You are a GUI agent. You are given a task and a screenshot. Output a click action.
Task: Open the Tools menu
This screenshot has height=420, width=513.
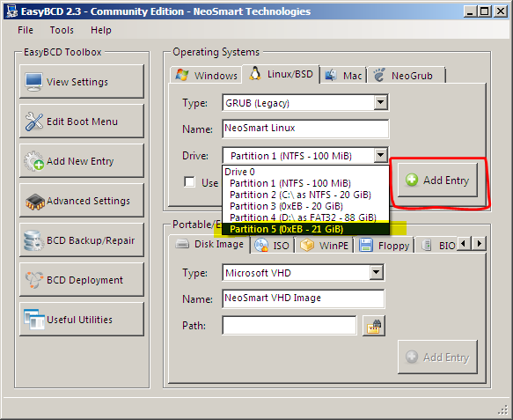(62, 30)
